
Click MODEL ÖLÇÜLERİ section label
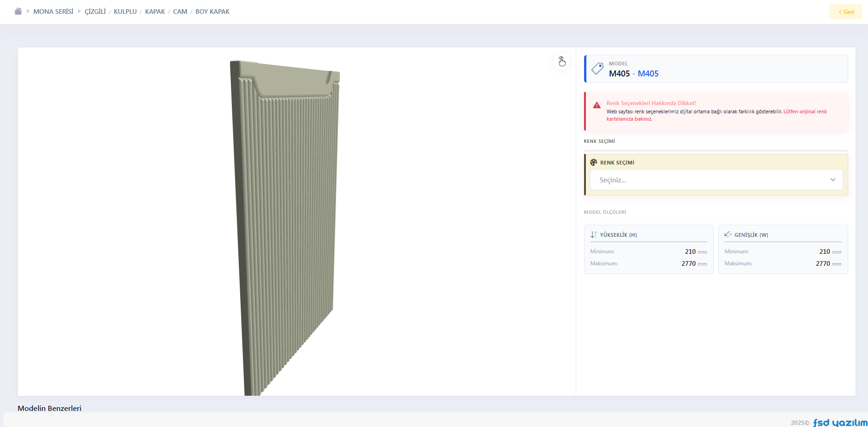[605, 212]
